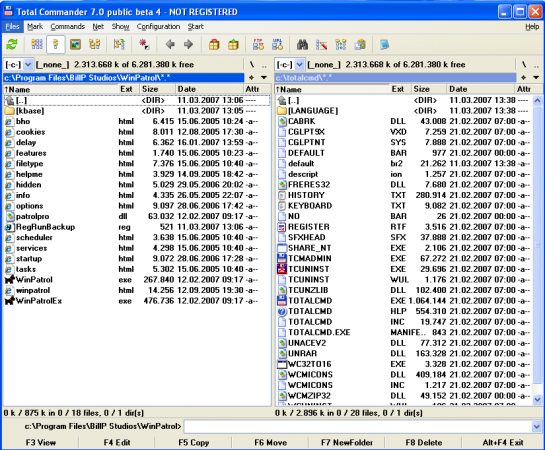Open the Help menu

(x=532, y=27)
